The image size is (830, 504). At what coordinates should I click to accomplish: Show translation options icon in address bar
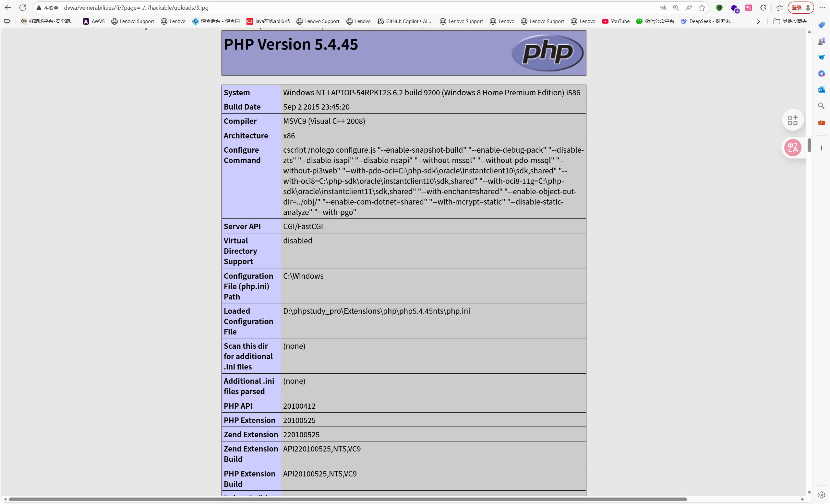click(x=663, y=7)
